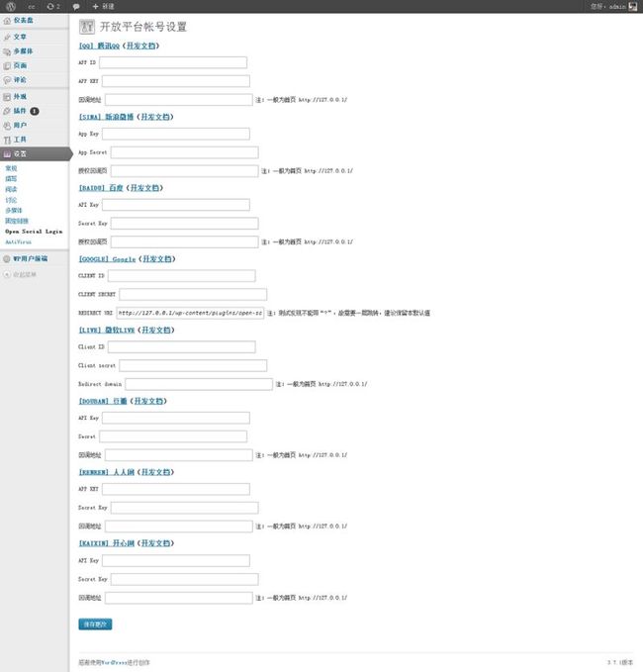This screenshot has height=672, width=643.
Task: Open the site name cc in admin bar
Action: tap(32, 6)
